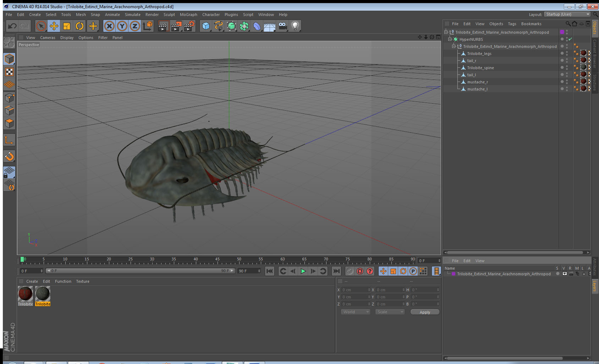The width and height of the screenshot is (599, 364).
Task: Open the viewport Display menu
Action: pyautogui.click(x=67, y=38)
